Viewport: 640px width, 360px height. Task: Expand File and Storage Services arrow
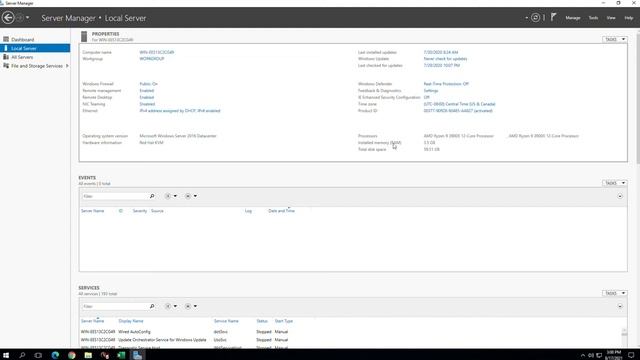tap(67, 66)
